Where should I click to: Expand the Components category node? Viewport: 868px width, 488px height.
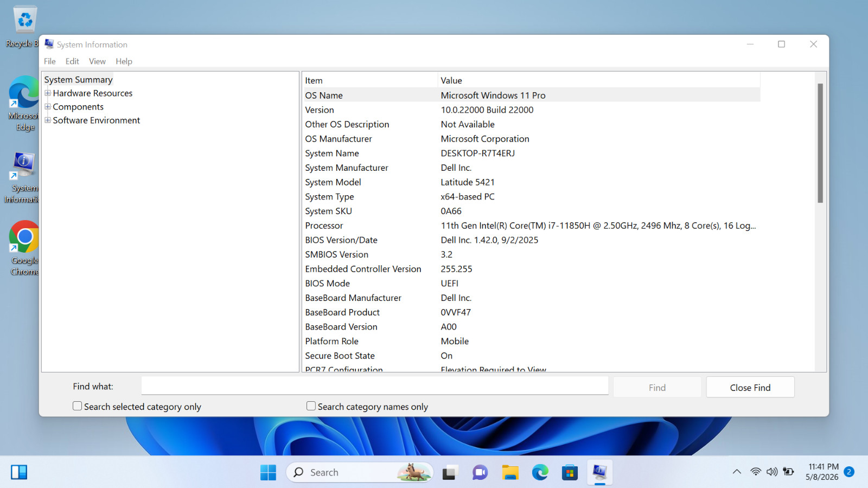coord(48,107)
